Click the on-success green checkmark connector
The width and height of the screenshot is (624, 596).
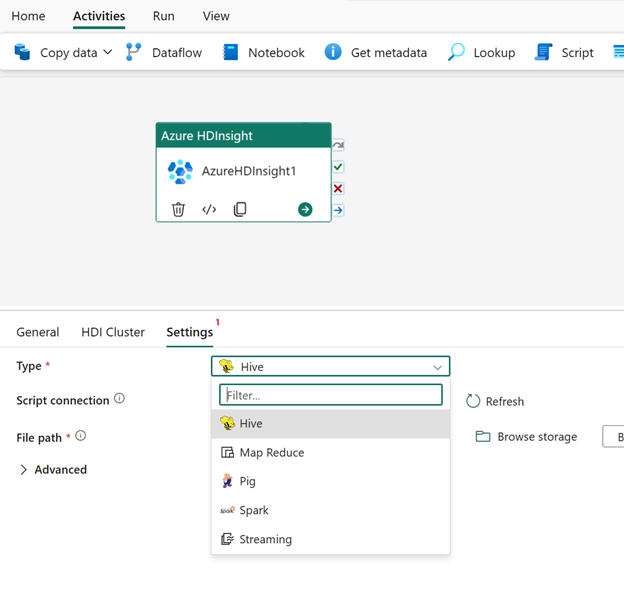click(x=338, y=167)
